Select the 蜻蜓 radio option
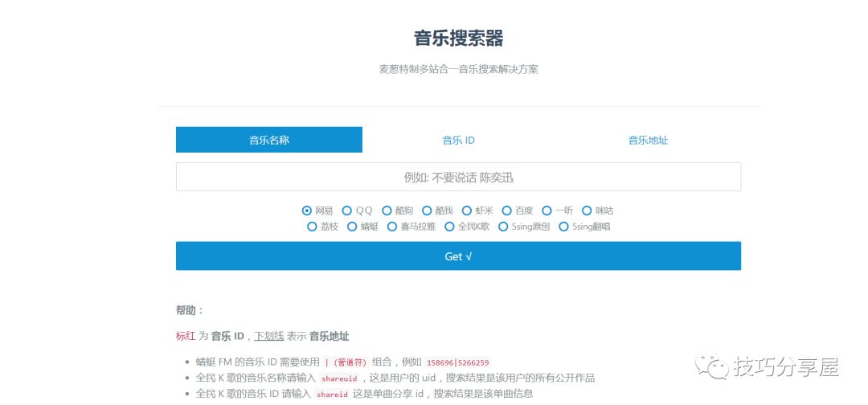868x405 pixels. [x=352, y=227]
